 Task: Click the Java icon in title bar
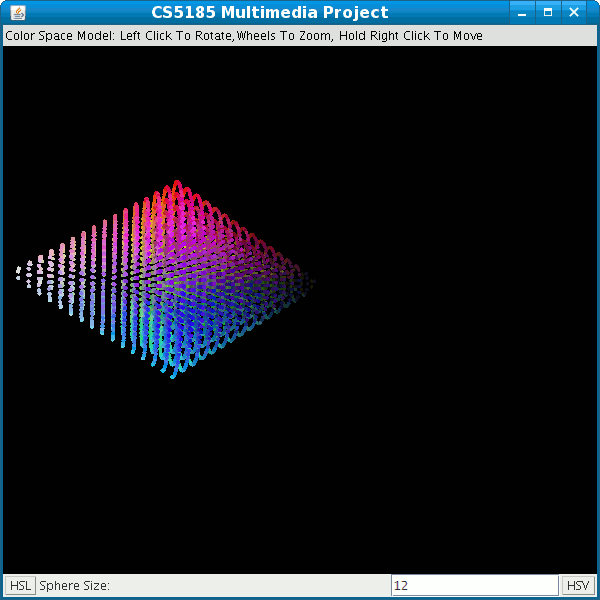pos(18,13)
